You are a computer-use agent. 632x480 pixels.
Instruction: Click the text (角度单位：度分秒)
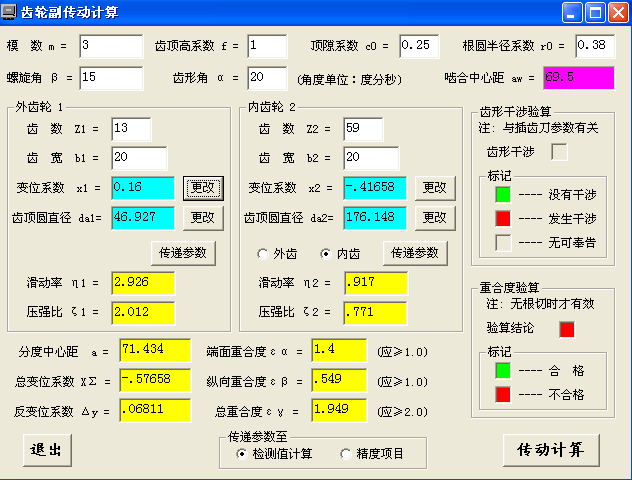349,79
